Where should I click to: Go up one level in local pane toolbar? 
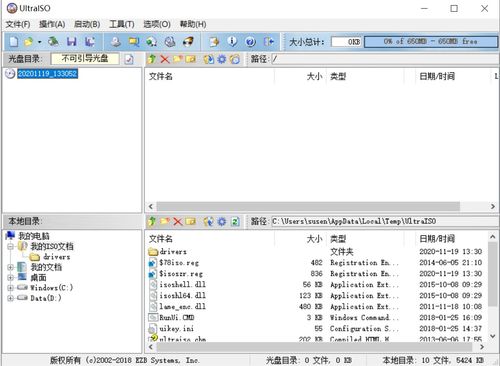pos(152,221)
